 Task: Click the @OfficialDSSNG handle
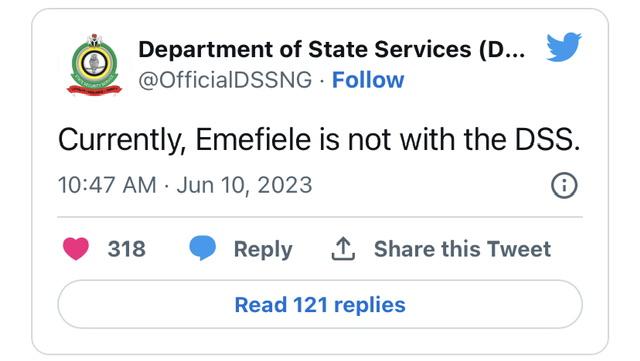click(x=225, y=80)
